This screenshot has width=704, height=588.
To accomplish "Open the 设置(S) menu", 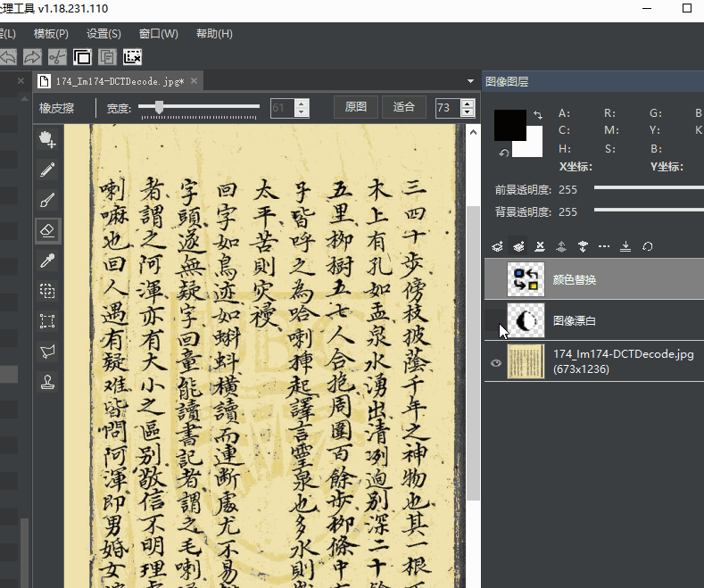I will click(x=104, y=34).
